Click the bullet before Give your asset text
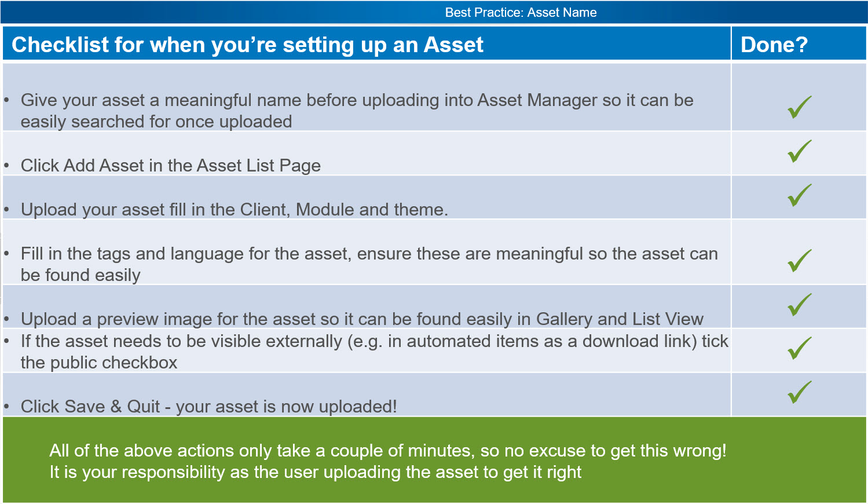The width and height of the screenshot is (868, 504). tap(7, 100)
